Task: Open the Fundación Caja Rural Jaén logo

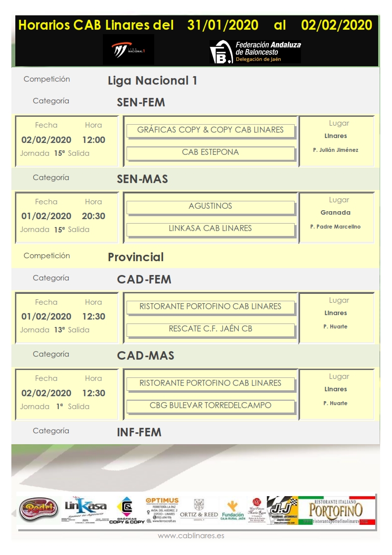Action: click(x=233, y=510)
